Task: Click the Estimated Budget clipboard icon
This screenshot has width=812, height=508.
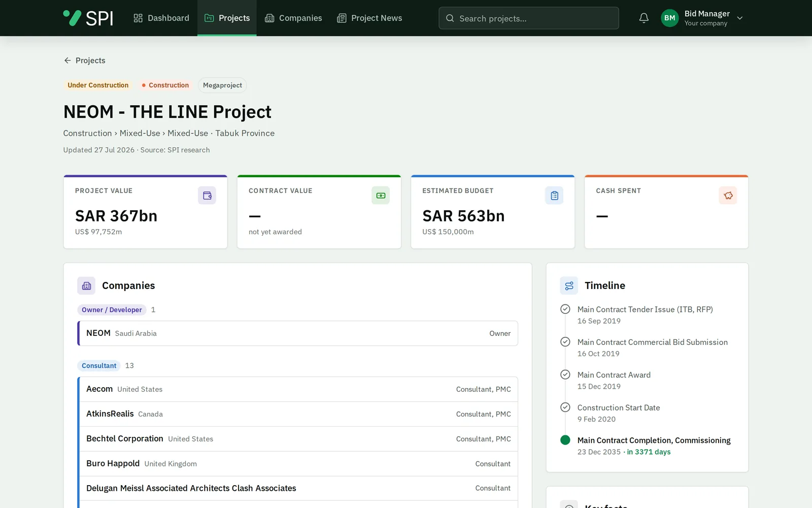Action: (x=554, y=195)
